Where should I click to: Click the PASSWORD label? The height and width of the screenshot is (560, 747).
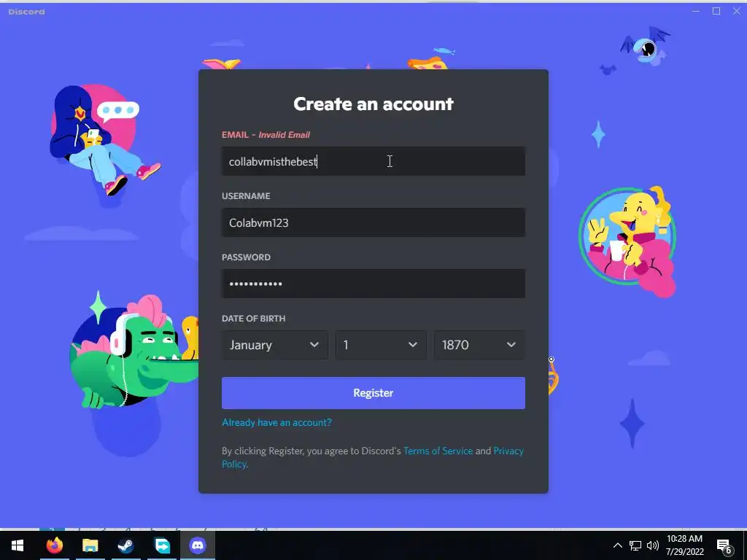click(246, 257)
